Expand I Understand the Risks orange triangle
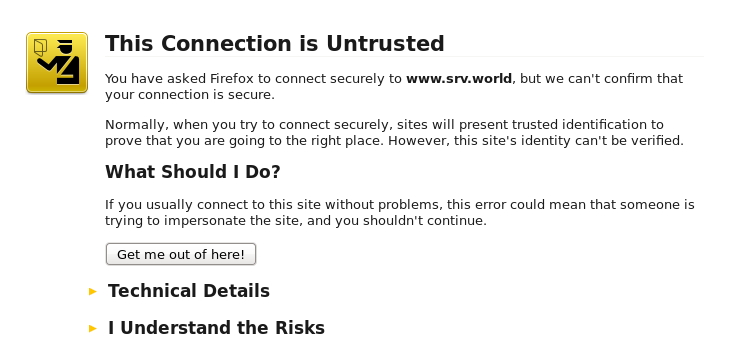 (x=92, y=328)
